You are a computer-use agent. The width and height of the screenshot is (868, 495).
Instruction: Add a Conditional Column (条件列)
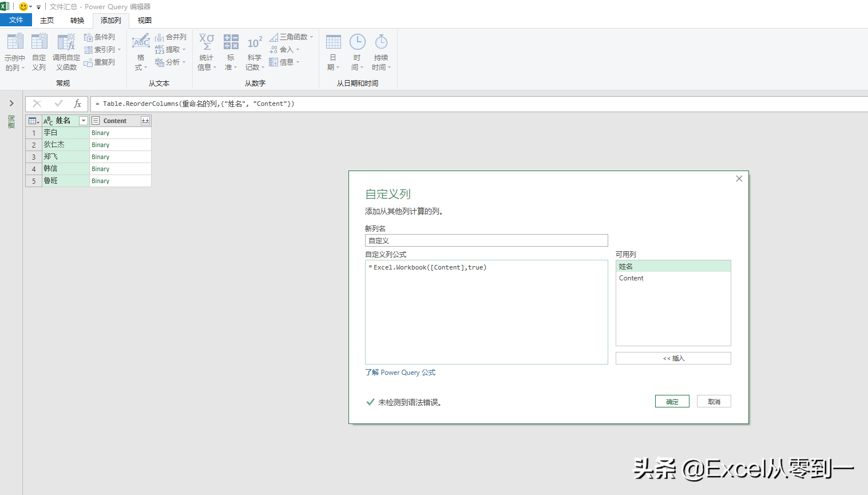click(x=100, y=37)
